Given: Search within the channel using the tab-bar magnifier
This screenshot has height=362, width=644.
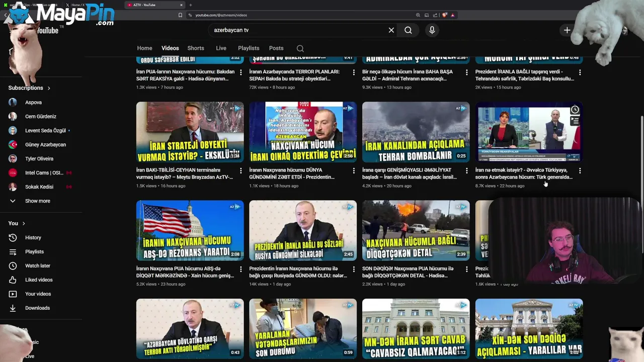Looking at the screenshot, I should coord(300,48).
